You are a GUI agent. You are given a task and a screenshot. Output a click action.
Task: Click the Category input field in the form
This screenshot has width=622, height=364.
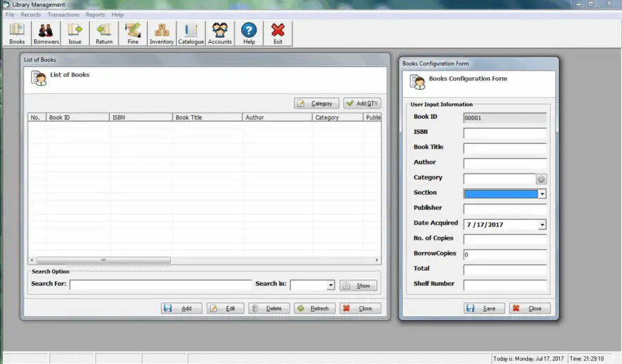tap(500, 179)
